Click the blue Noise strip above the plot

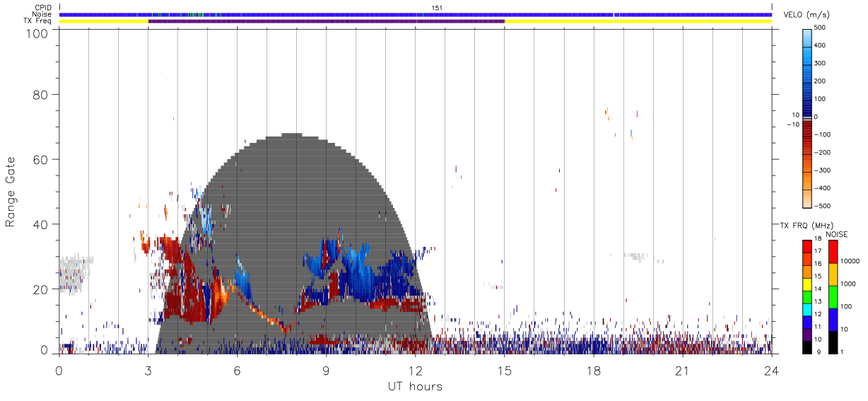pos(416,14)
